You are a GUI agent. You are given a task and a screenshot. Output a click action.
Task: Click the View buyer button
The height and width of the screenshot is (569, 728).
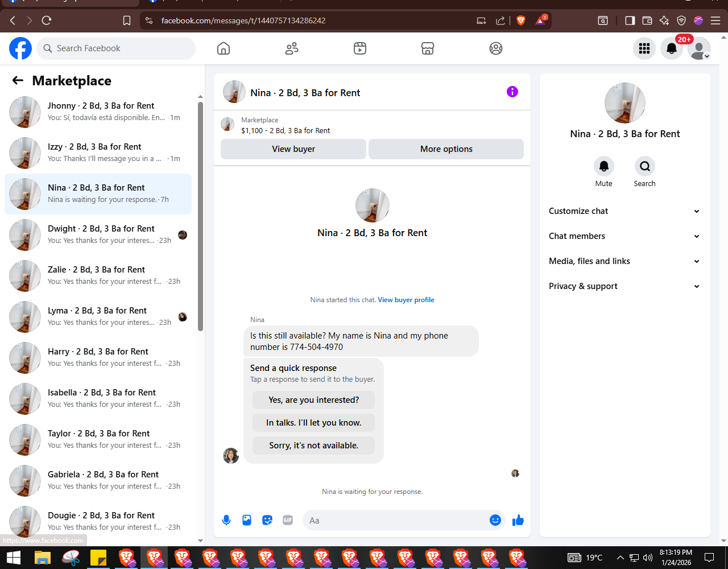point(293,149)
